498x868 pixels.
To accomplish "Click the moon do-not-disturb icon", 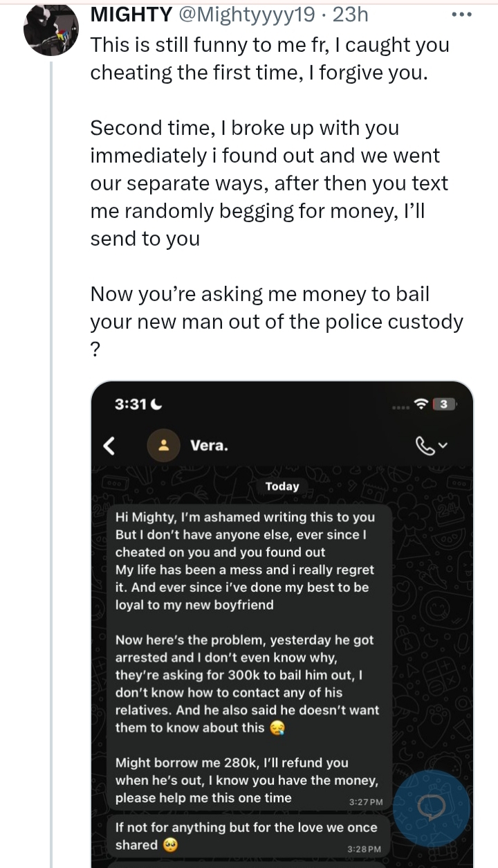I will click(x=156, y=404).
